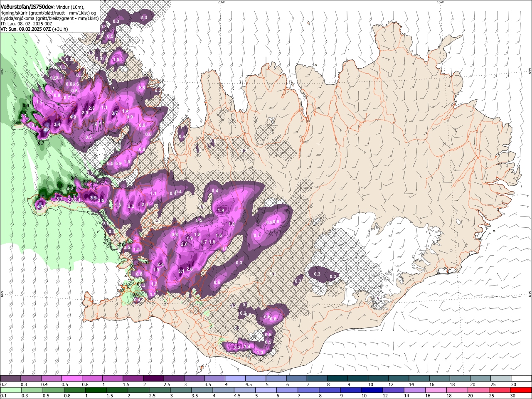Pick the dark purple snow swatch between 2 and 2.5
Screen dimensions: 532x399
point(153,379)
